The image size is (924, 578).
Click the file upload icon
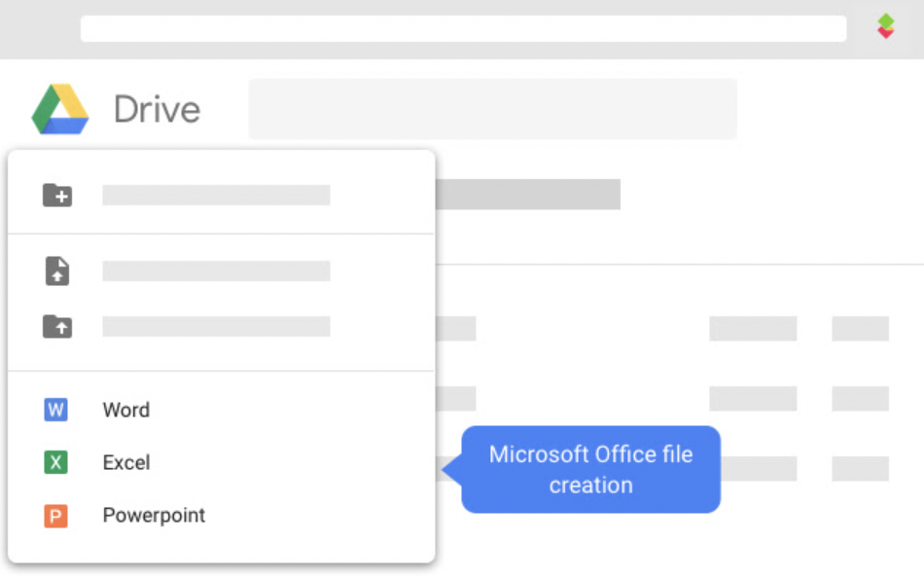coord(57,271)
